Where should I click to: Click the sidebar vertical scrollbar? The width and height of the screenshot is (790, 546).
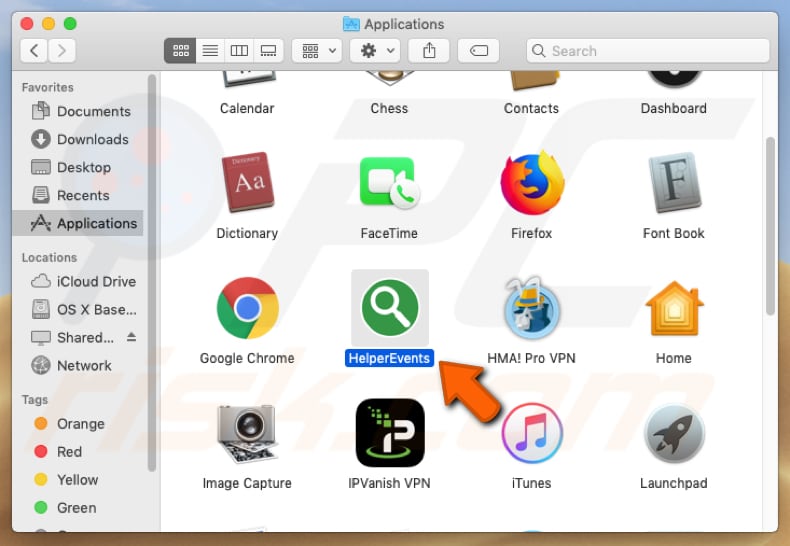coord(152,274)
